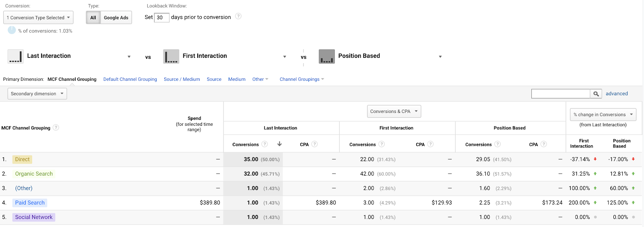The height and width of the screenshot is (227, 644).
Task: Open the Conversions & CPA dropdown
Action: 394,111
